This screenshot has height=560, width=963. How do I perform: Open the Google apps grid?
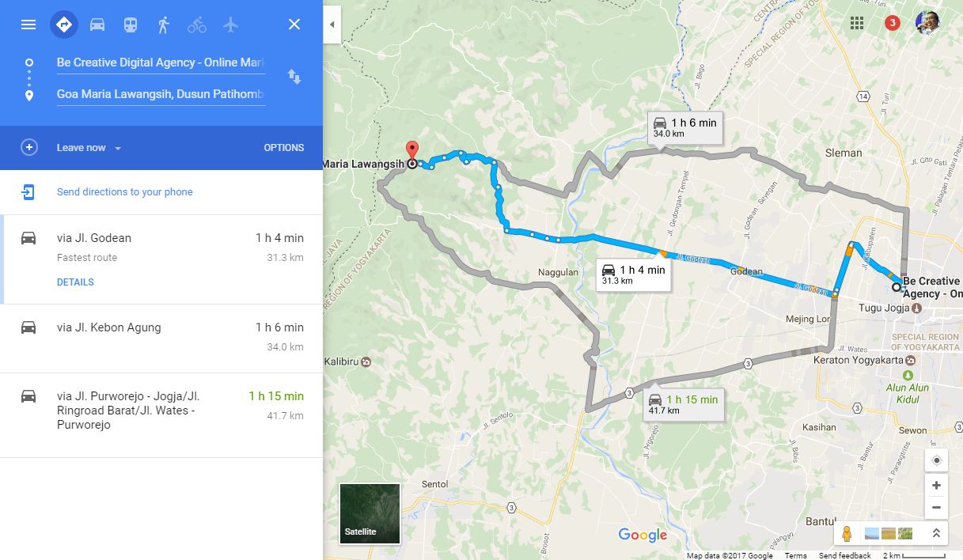856,23
